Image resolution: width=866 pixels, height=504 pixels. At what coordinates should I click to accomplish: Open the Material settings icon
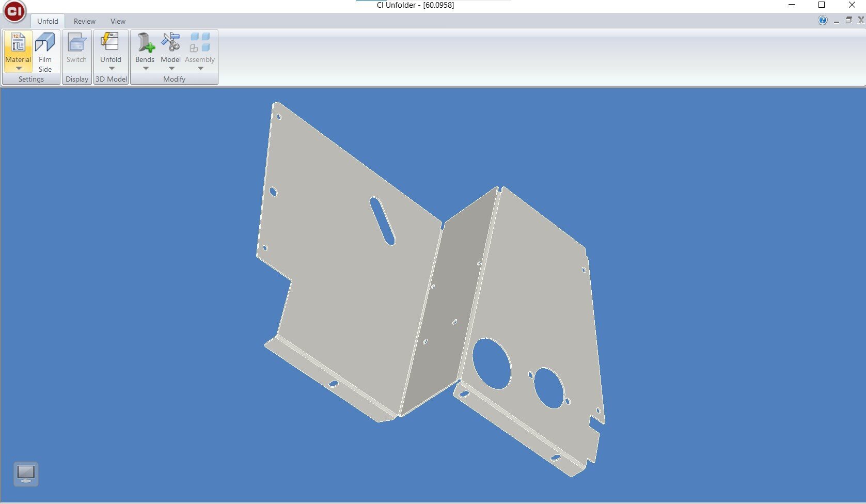point(18,42)
